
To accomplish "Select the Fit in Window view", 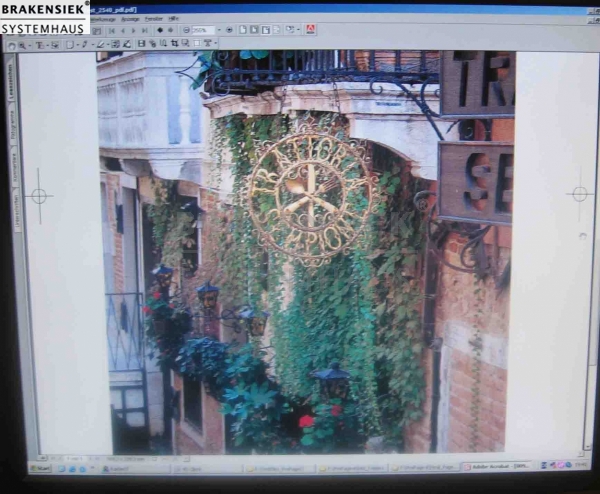I will point(254,30).
